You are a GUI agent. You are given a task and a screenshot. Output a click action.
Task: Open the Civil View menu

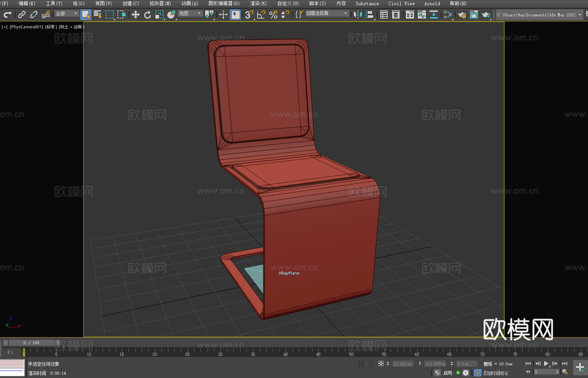tap(401, 3)
